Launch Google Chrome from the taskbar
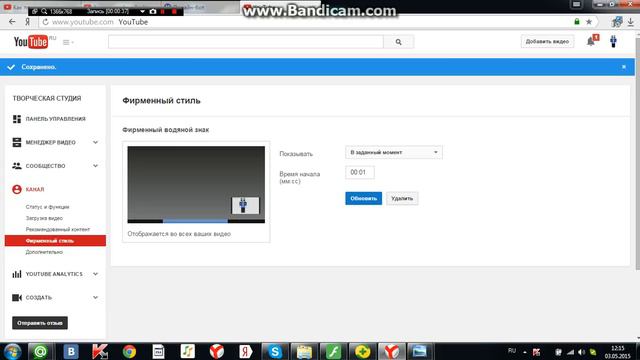Image resolution: width=640 pixels, height=360 pixels. [129, 351]
